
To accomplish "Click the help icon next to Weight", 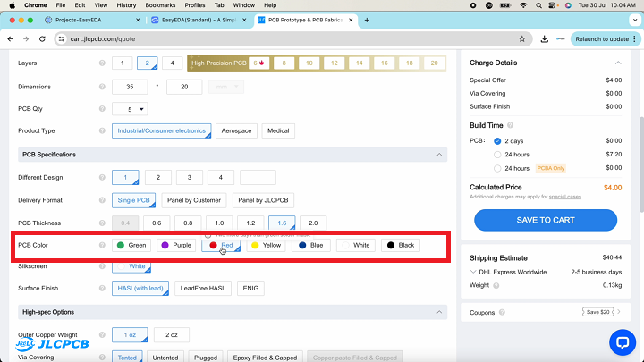I will (496, 285).
